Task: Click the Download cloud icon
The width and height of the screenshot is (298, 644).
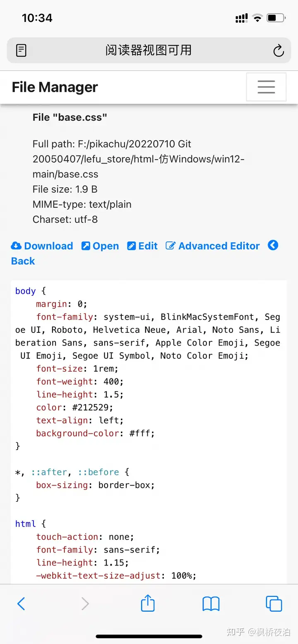Action: 16,246
